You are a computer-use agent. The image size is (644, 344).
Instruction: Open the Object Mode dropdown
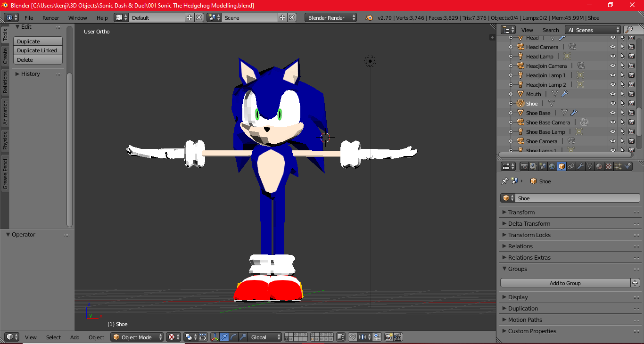137,337
